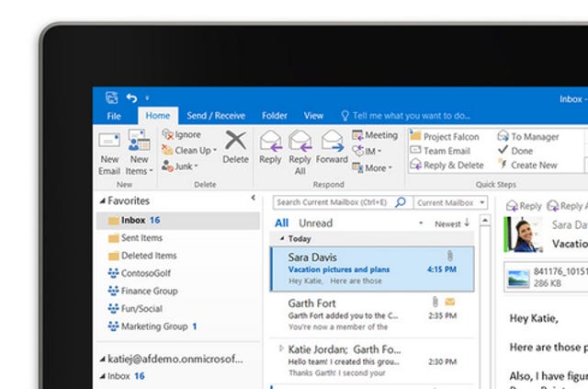Delete the selected message
Image resolution: width=588 pixels, height=389 pixels.
[235, 147]
